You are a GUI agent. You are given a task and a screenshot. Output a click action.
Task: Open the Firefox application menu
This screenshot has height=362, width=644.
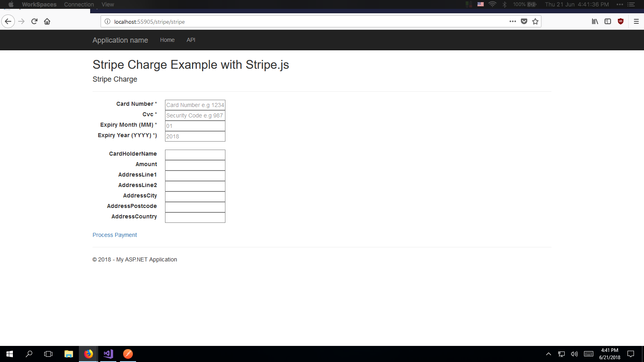point(636,21)
